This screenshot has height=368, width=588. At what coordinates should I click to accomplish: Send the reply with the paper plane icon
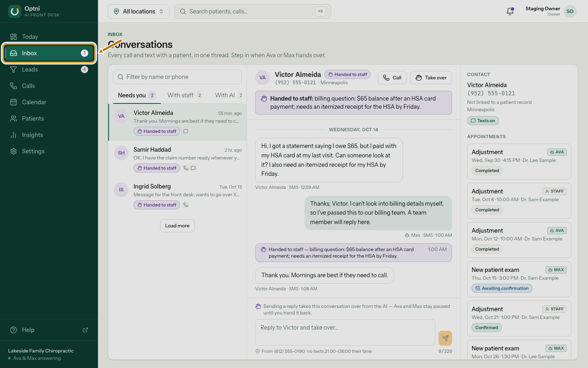pos(445,338)
